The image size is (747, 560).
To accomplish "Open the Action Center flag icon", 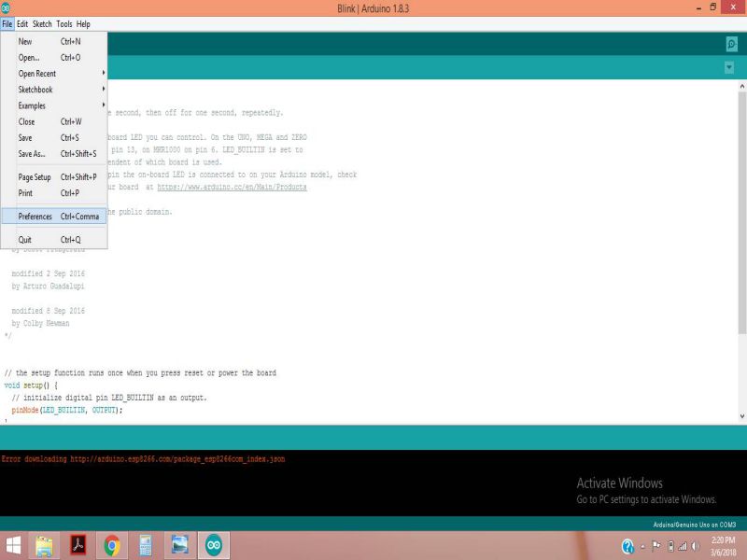I will 656,546.
